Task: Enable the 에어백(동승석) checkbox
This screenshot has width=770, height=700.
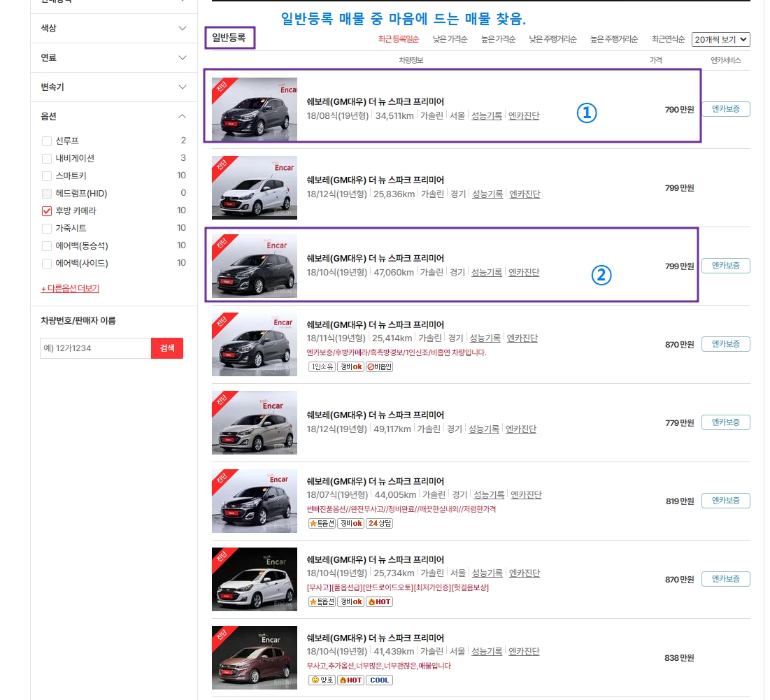Action: 47,246
